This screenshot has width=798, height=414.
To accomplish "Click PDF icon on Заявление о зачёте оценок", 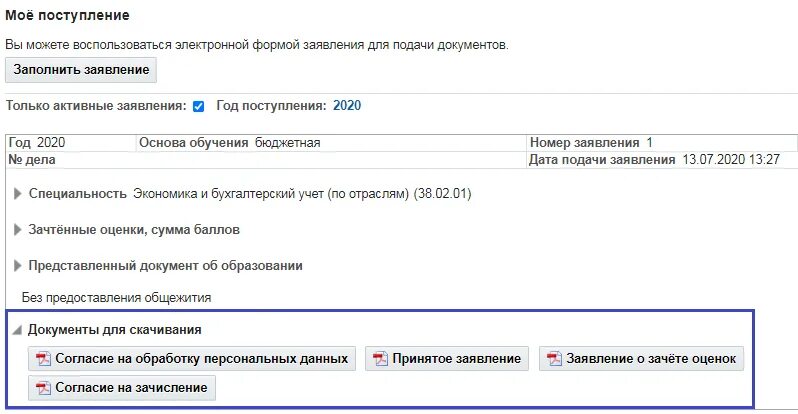I will (554, 359).
